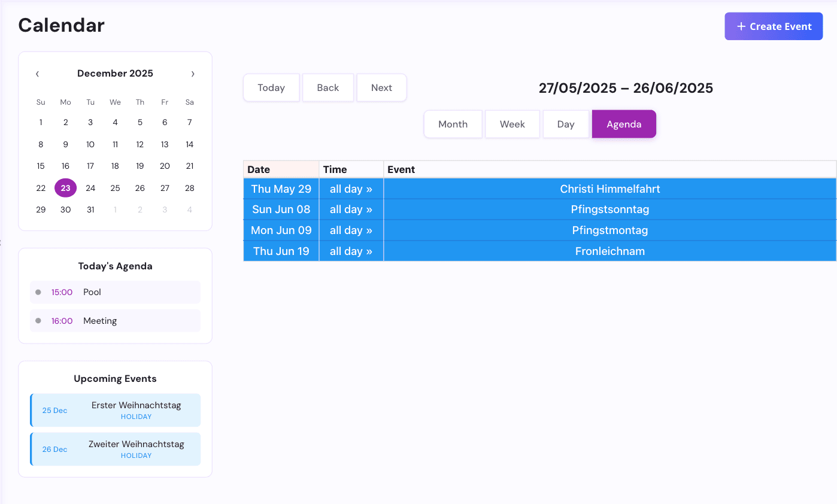This screenshot has height=504, width=837.
Task: Go to previous month in mini calendar
Action: [37, 74]
